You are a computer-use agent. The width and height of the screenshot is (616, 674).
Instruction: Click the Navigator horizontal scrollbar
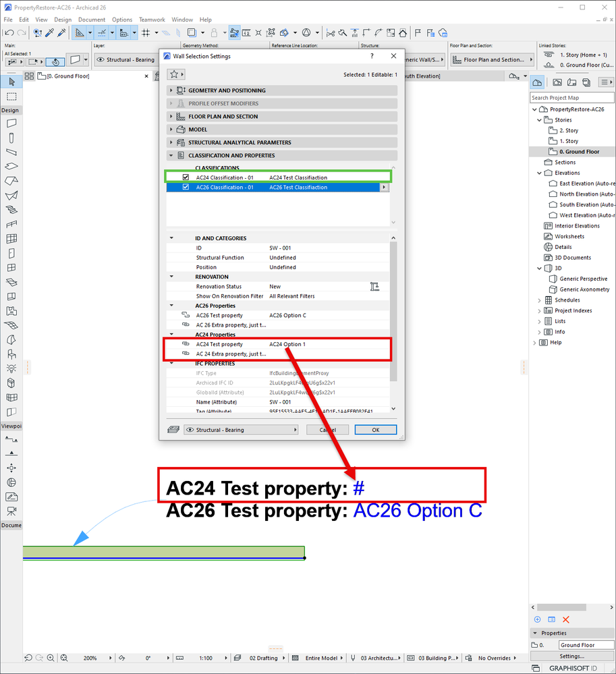tap(561, 607)
